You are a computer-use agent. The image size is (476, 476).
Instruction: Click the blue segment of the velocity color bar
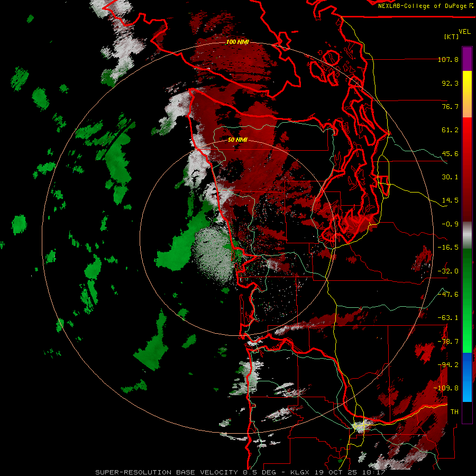(x=467, y=377)
